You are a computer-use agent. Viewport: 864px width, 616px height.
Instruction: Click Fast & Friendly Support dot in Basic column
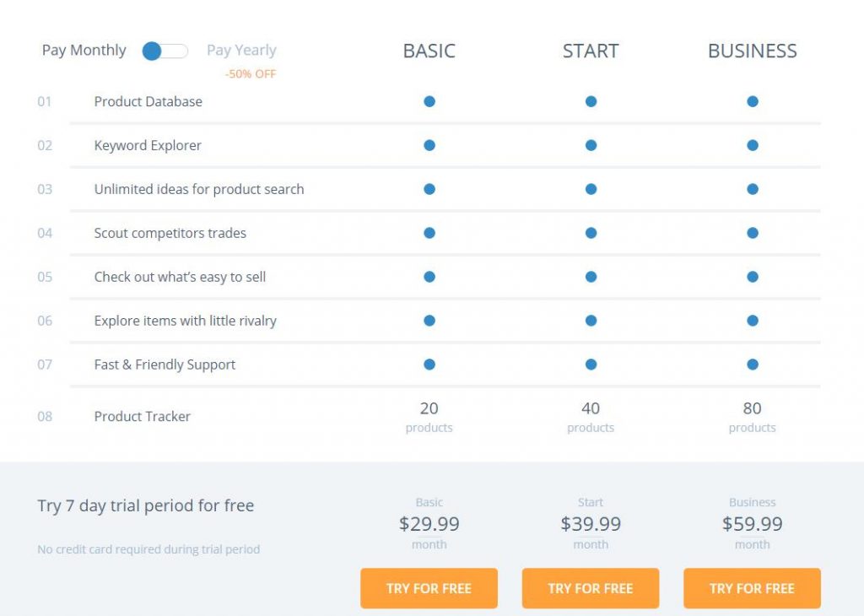[429, 365]
